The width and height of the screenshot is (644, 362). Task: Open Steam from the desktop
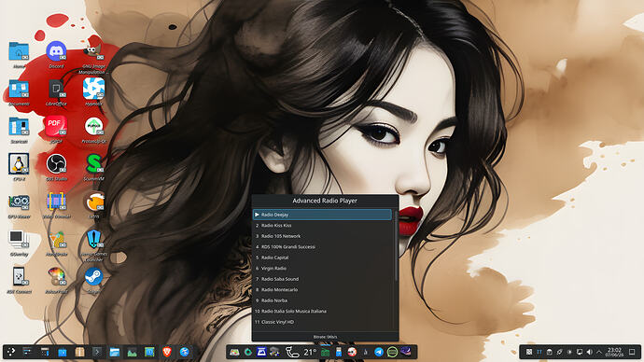point(93,276)
